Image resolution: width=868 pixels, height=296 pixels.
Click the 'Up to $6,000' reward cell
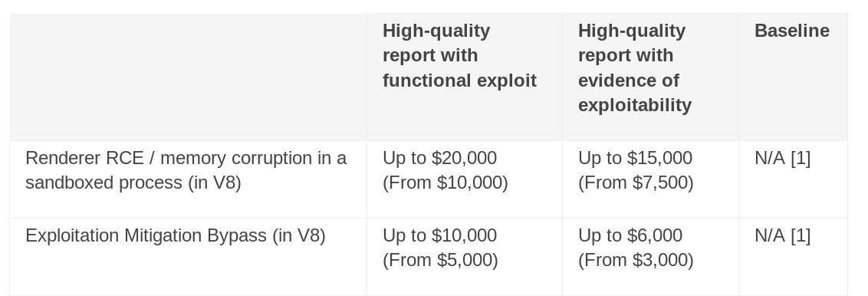click(630, 235)
